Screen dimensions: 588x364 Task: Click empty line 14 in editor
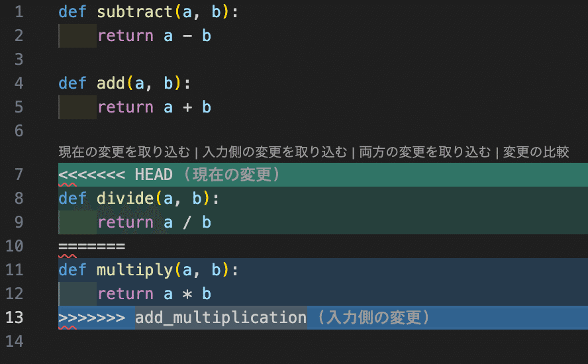[323, 341]
